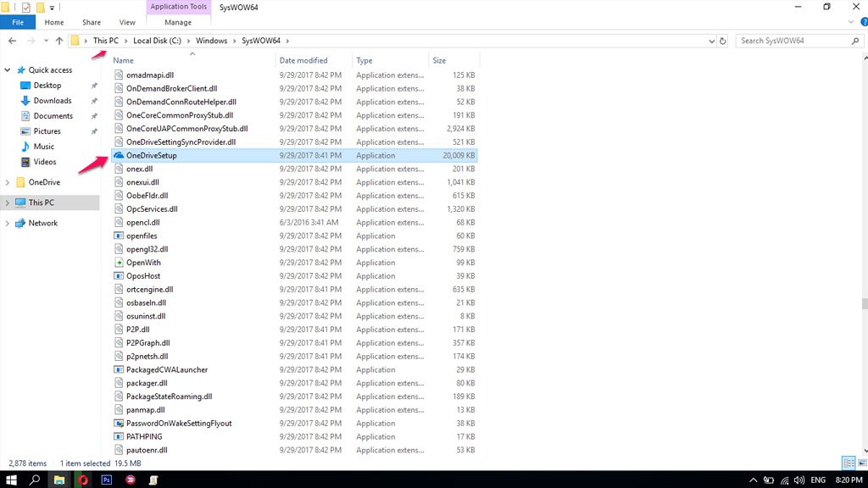Screen dimensions: 868x488
Task: Refresh the SysWOW64 folder view
Action: tap(722, 41)
